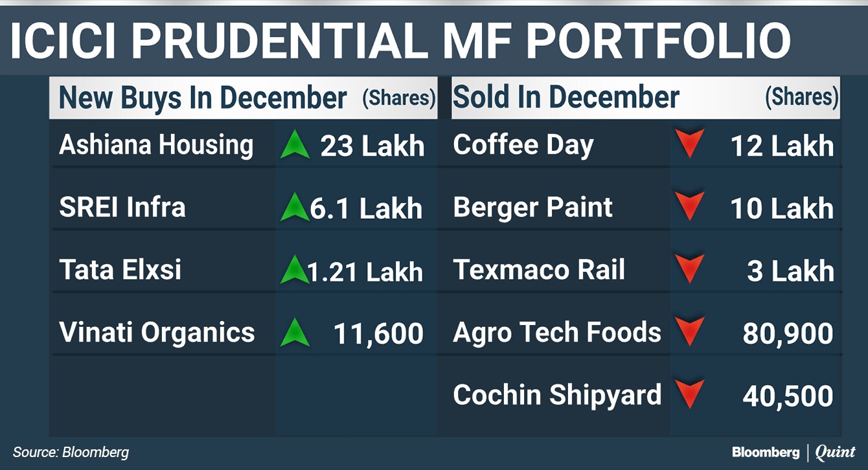Select the New Buys In December header

click(x=203, y=98)
